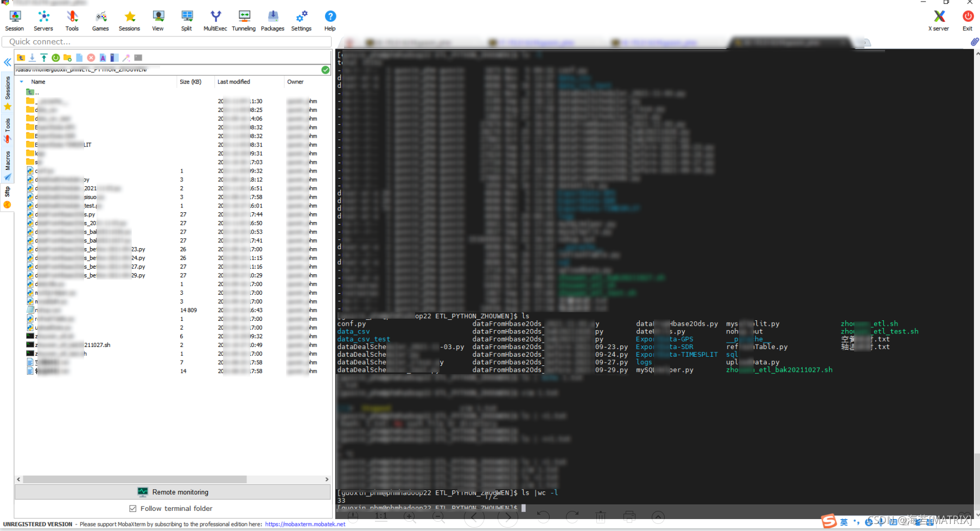
Task: Go to parent directory in SFTP toolbar
Action: pyautogui.click(x=21, y=58)
